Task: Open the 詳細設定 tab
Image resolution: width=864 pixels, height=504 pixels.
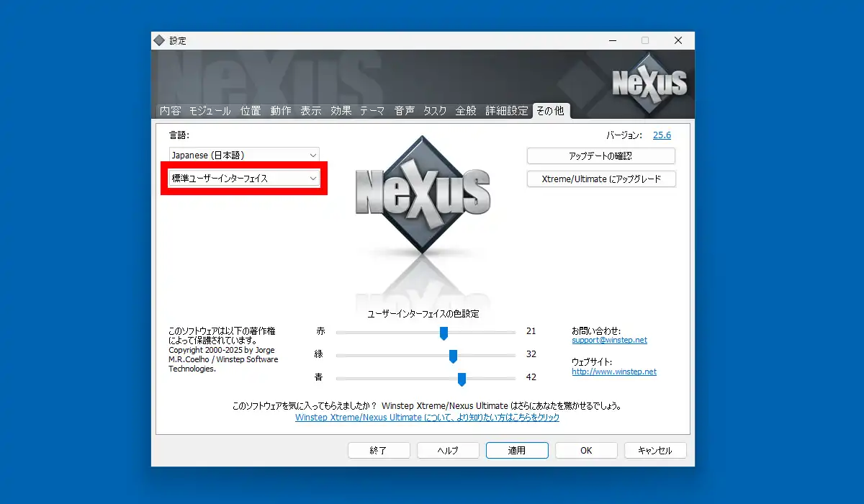Action: pyautogui.click(x=507, y=111)
